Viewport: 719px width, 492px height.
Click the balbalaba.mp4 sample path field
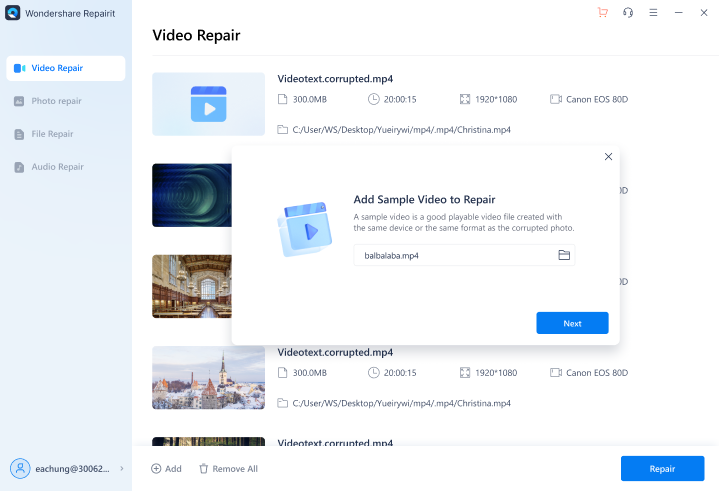point(464,255)
